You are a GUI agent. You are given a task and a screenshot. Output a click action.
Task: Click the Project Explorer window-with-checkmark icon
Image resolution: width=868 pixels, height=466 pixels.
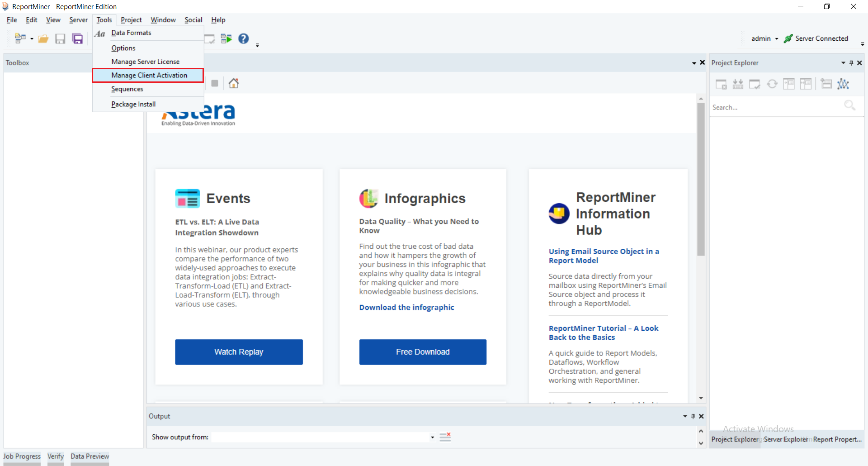point(755,84)
